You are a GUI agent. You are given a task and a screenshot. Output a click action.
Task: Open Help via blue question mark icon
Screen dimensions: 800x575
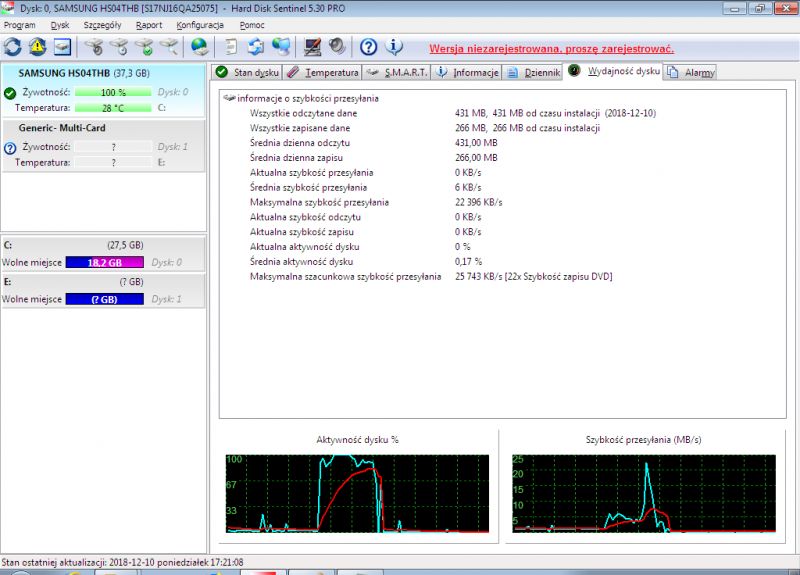pyautogui.click(x=368, y=47)
